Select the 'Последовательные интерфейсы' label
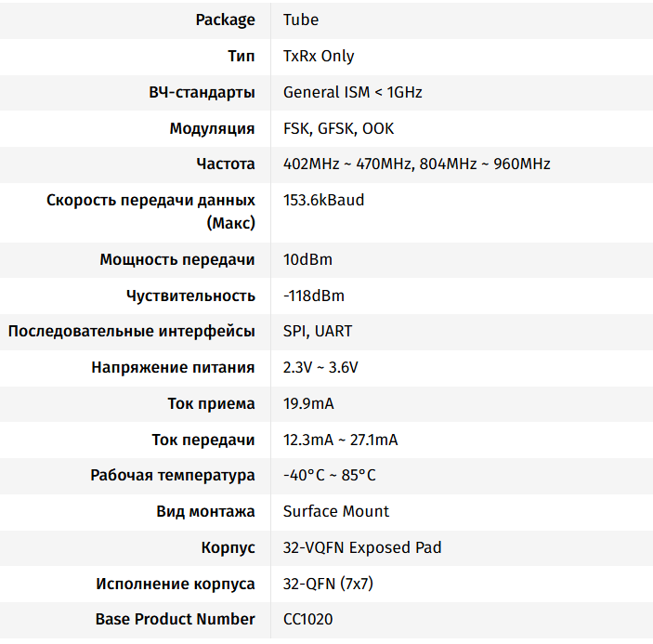This screenshot has width=653, height=644. point(131,331)
